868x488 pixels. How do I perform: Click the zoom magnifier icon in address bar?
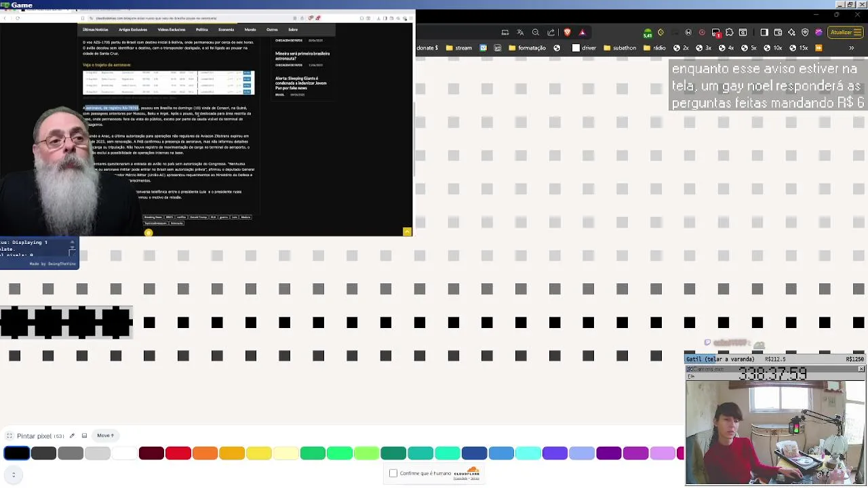[536, 32]
